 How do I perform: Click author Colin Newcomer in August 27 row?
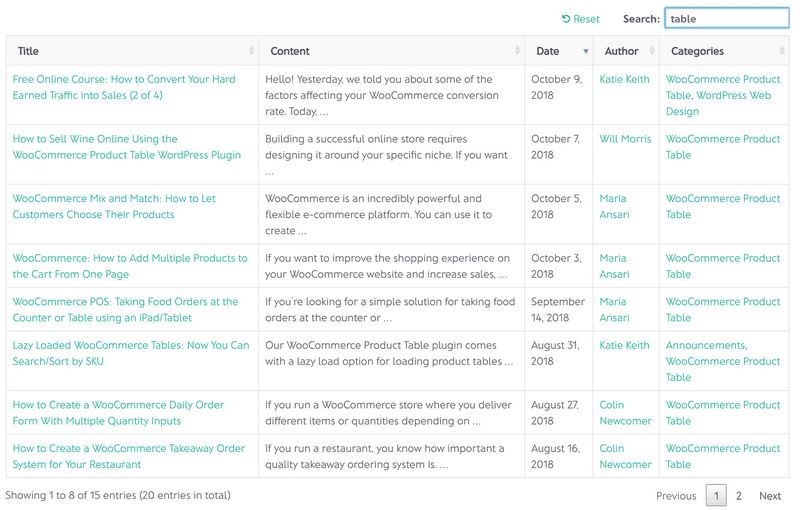point(626,413)
